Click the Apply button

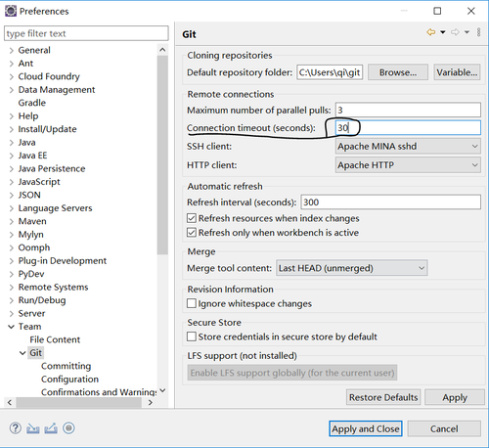tap(455, 397)
